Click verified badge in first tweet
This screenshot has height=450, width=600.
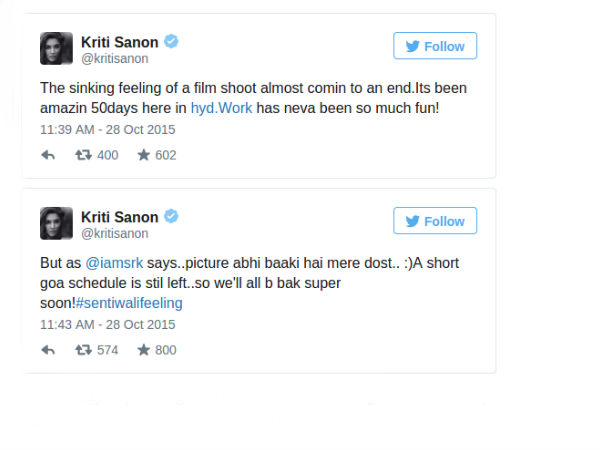tap(172, 42)
